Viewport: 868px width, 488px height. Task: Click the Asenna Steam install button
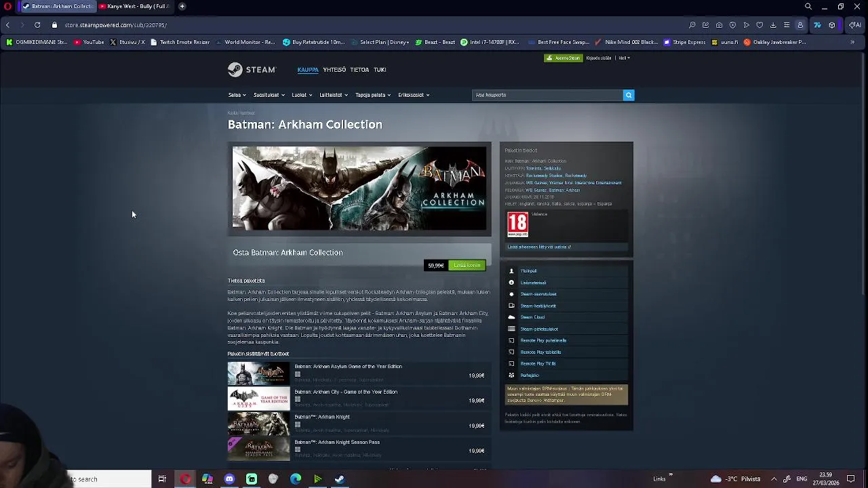[x=564, y=58]
